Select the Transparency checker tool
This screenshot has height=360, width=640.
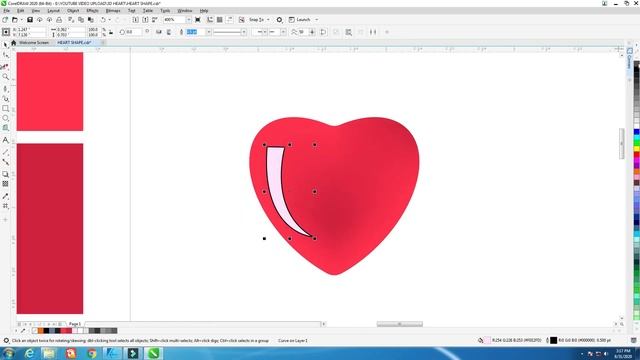pyautogui.click(x=5, y=184)
